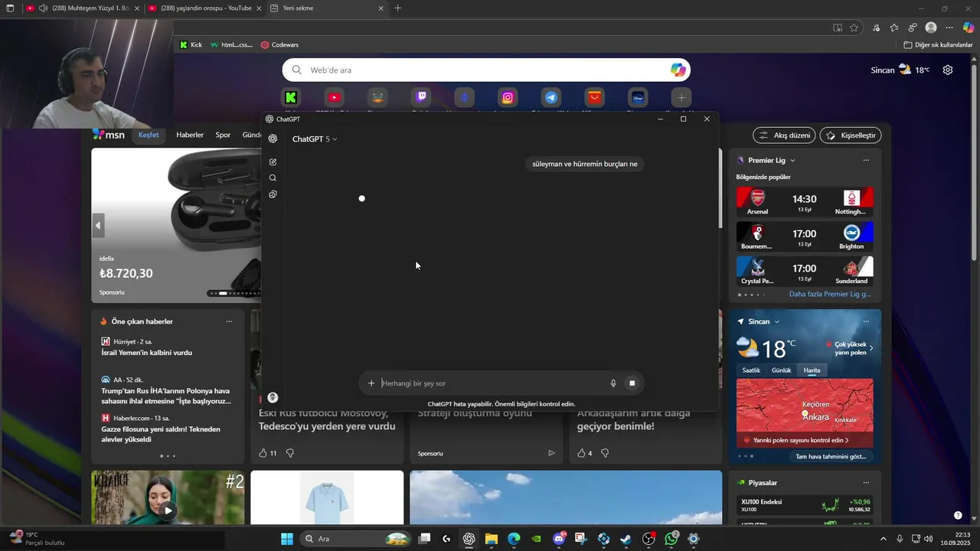The image size is (980, 551).
Task: Open Tam hava tahminini göster link
Action: tap(831, 457)
